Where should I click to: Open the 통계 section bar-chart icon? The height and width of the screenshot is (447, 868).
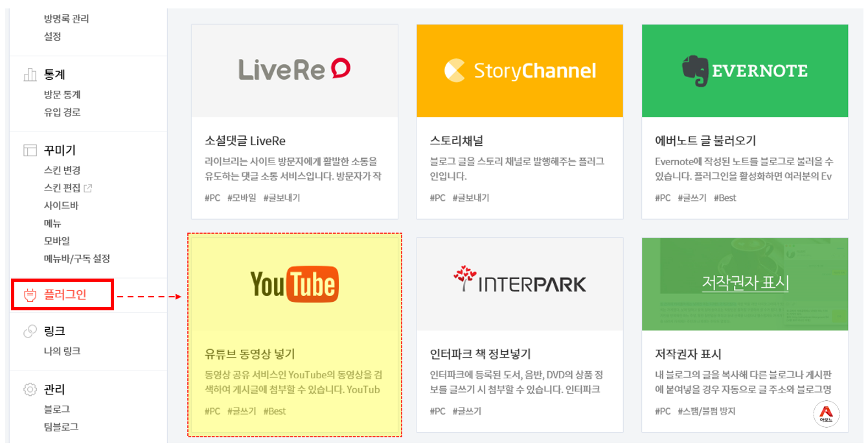[30, 74]
